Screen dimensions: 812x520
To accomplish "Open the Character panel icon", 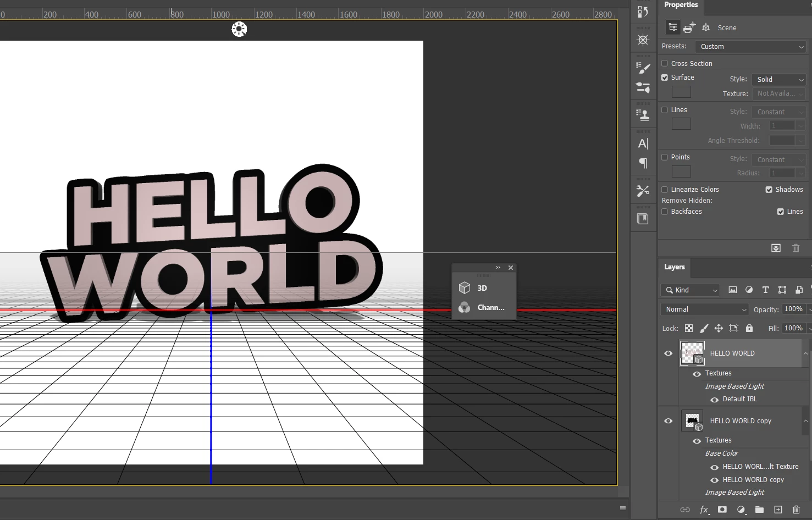I will point(643,143).
